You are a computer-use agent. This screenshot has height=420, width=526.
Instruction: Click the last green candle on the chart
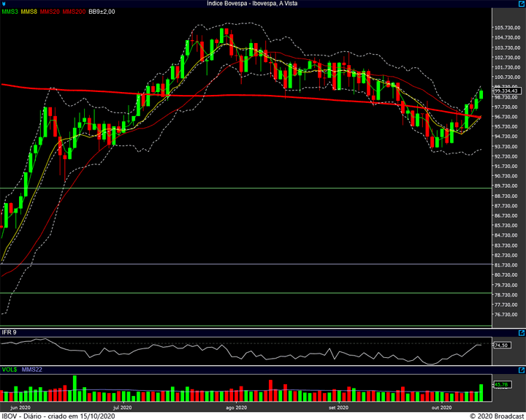click(481, 95)
